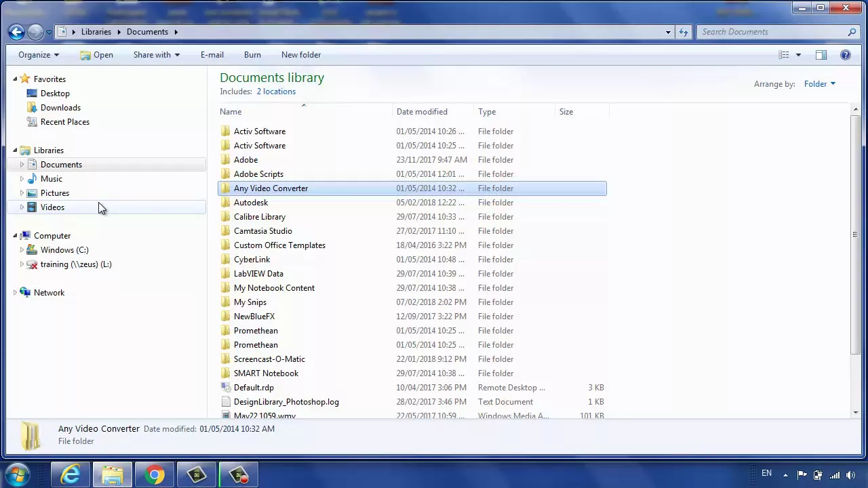This screenshot has width=868, height=488.
Task: Click the Music library icon
Action: click(32, 179)
